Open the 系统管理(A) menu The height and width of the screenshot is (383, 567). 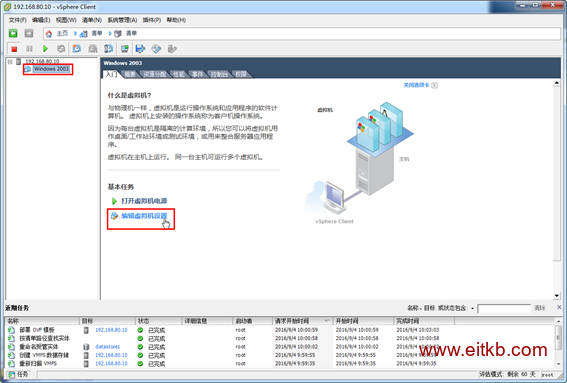point(122,20)
